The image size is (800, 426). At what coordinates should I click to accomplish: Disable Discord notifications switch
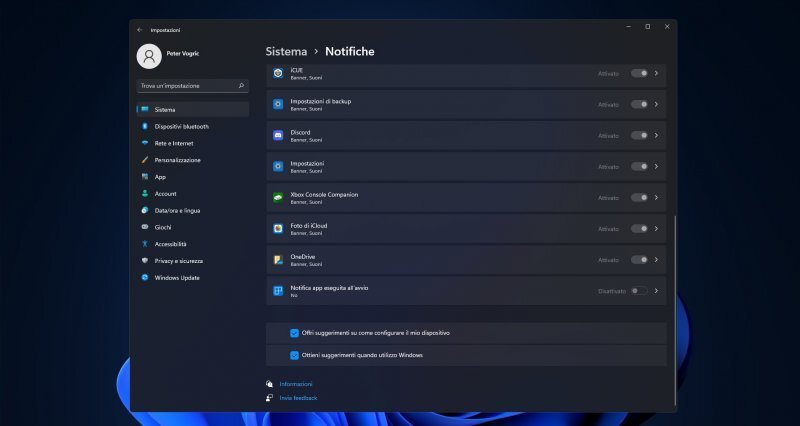[639, 136]
